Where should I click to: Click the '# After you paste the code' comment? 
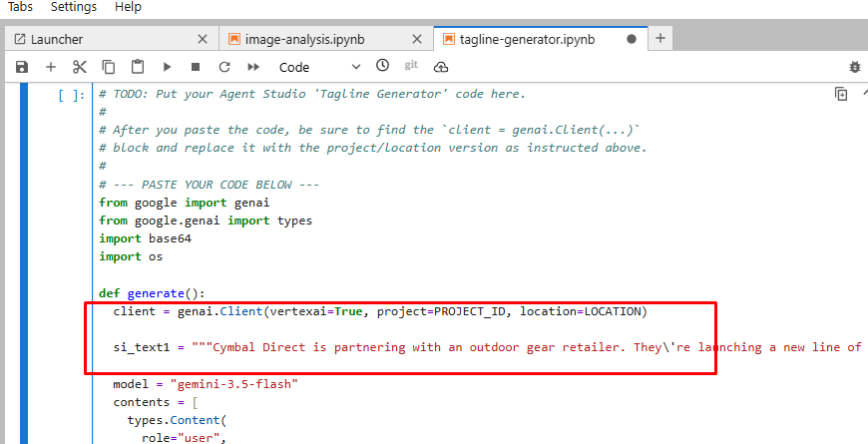[370, 130]
